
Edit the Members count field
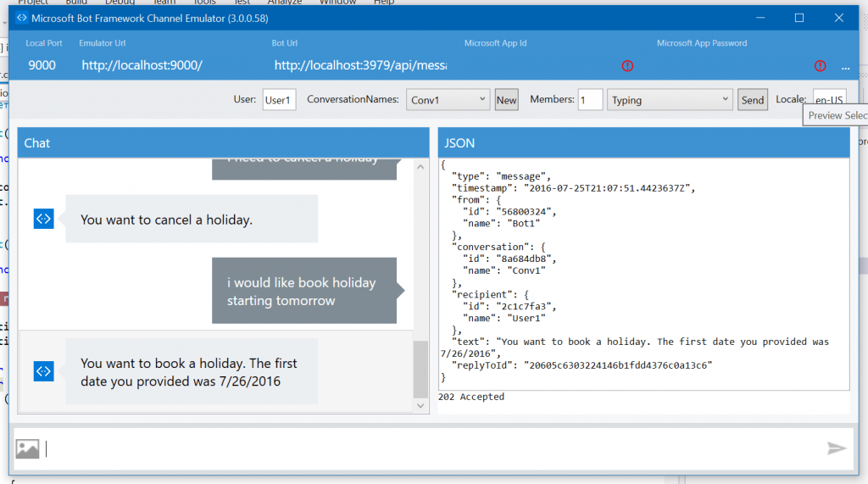point(590,100)
